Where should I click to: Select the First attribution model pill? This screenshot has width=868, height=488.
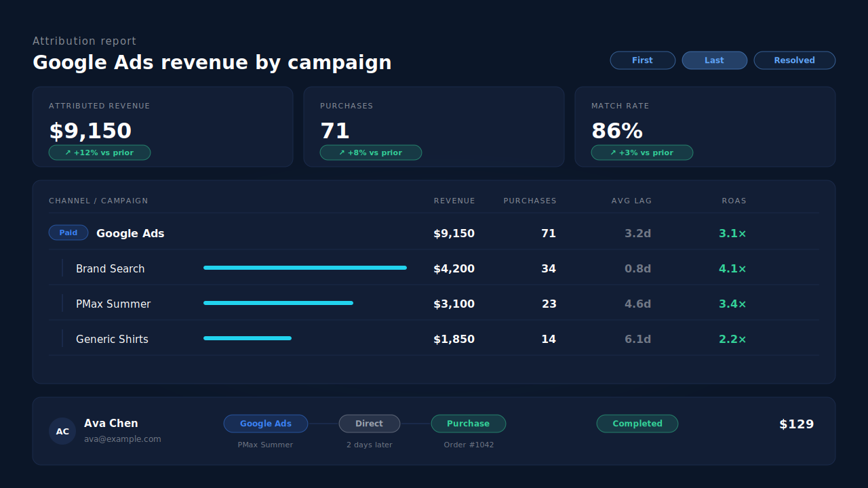(642, 60)
